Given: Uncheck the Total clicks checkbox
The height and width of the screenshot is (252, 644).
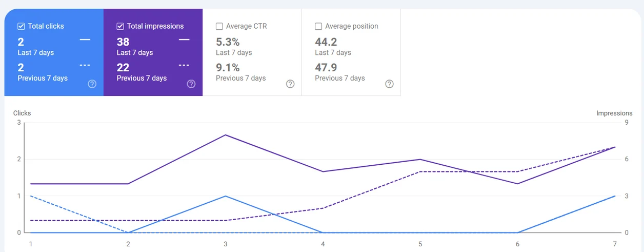Looking at the screenshot, I should coord(22,26).
